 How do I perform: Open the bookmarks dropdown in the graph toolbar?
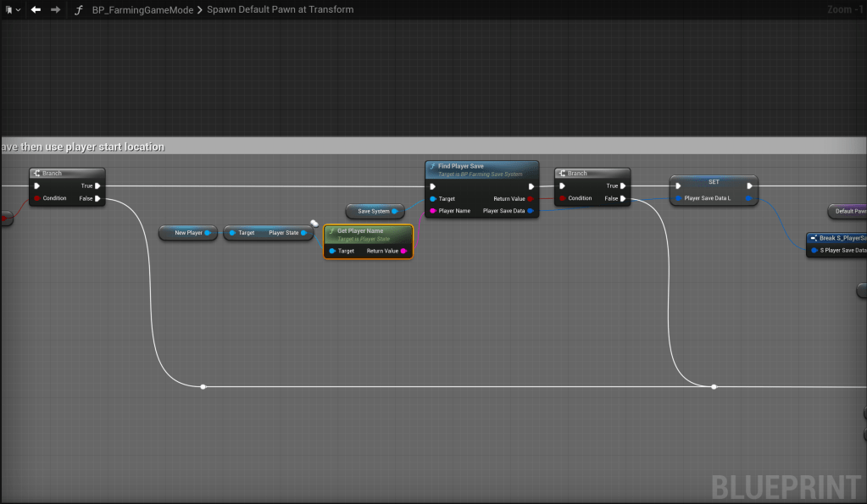[x=9, y=9]
